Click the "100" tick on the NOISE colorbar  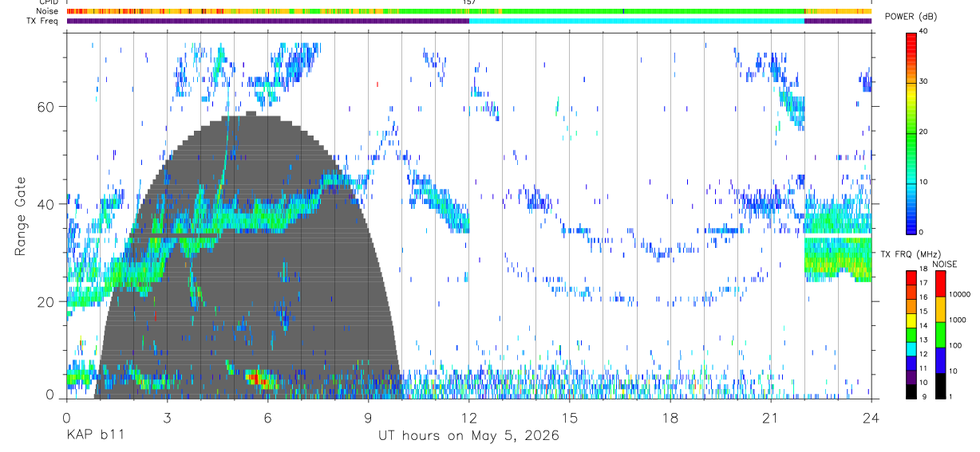coord(955,346)
